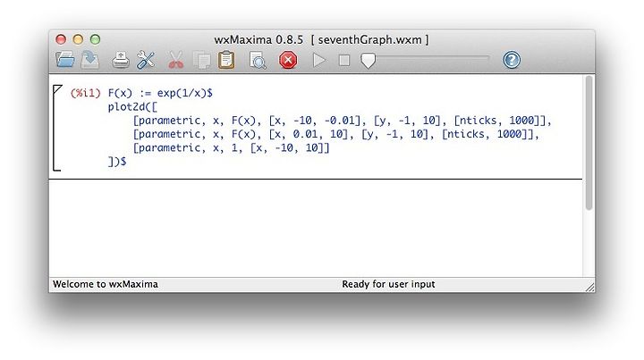This screenshot has width=644, height=360.
Task: Open wxMaxima configuration tools icon
Action: 146,60
